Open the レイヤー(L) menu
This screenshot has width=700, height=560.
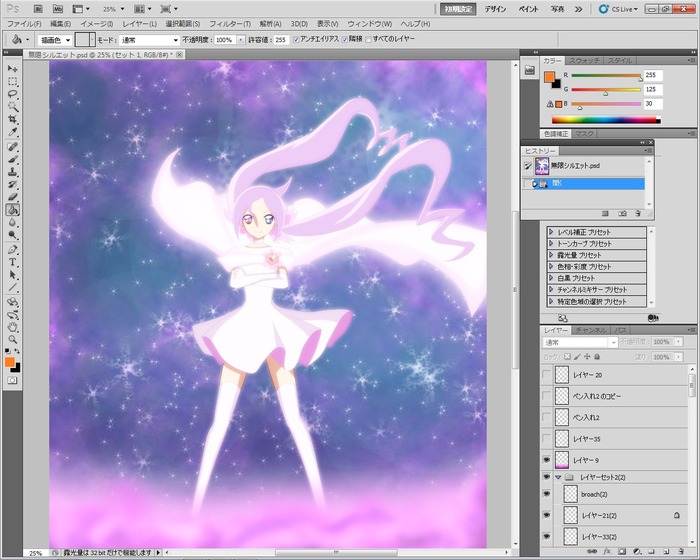tap(139, 24)
